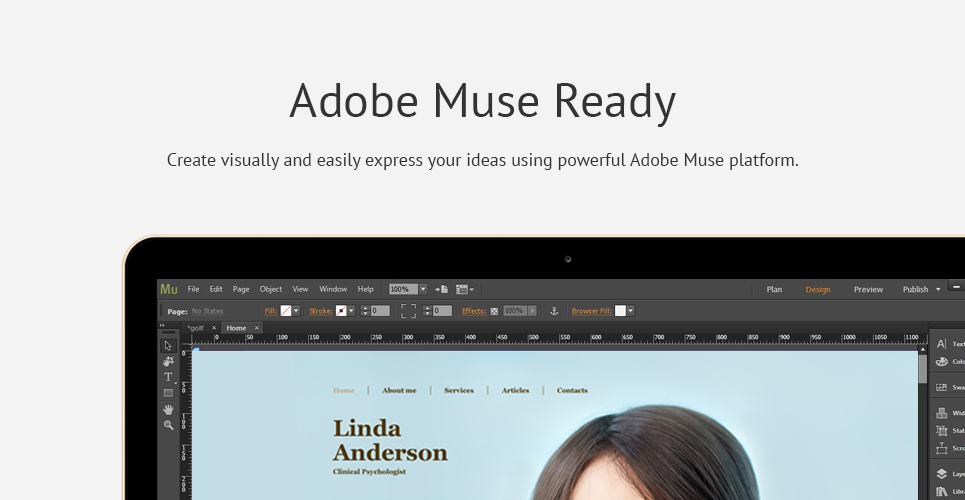Select the Crop tool
Viewport: 965px width, 500px height.
(168, 361)
